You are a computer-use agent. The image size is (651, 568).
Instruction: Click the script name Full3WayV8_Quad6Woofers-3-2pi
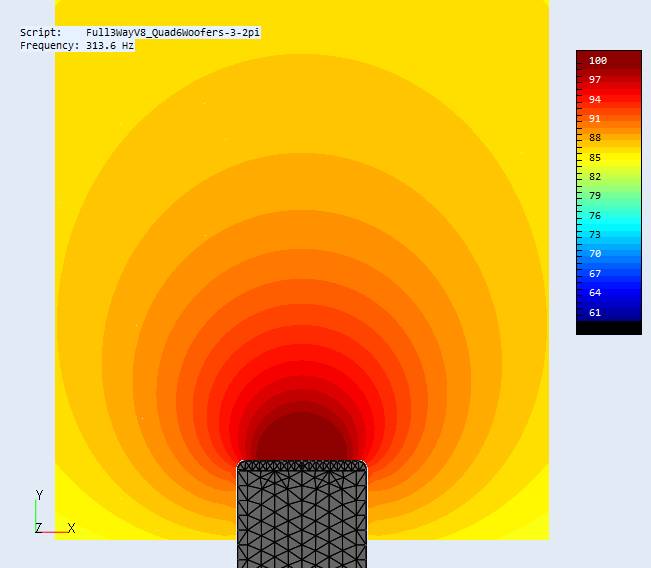coord(173,32)
